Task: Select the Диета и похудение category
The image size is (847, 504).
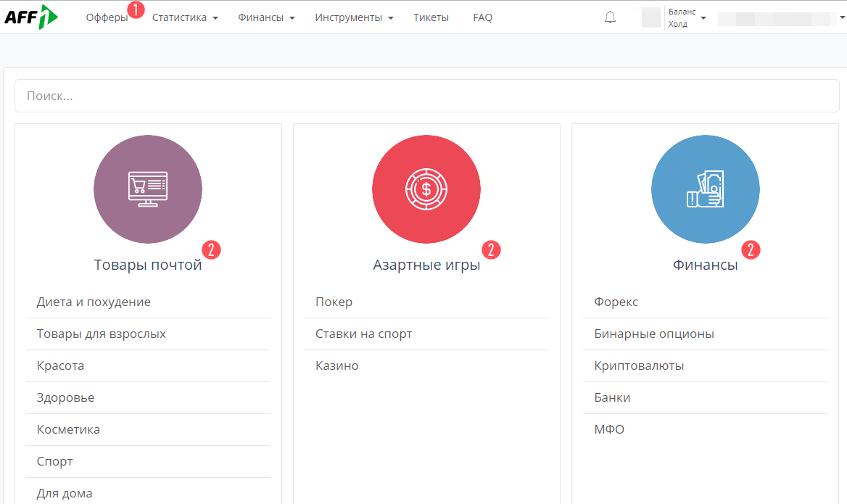Action: pos(94,302)
